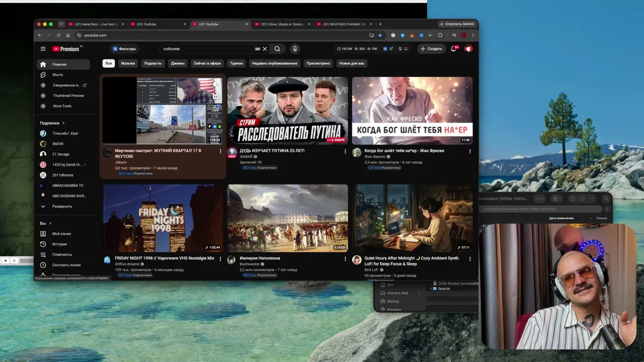Open Chrome three-dot menu
Screen dimensions: 644x362
click(473, 35)
